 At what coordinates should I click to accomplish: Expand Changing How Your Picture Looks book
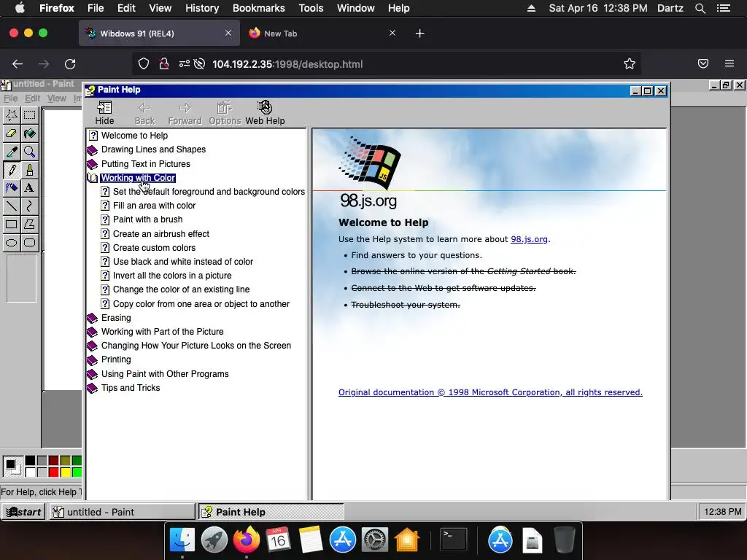[196, 345]
